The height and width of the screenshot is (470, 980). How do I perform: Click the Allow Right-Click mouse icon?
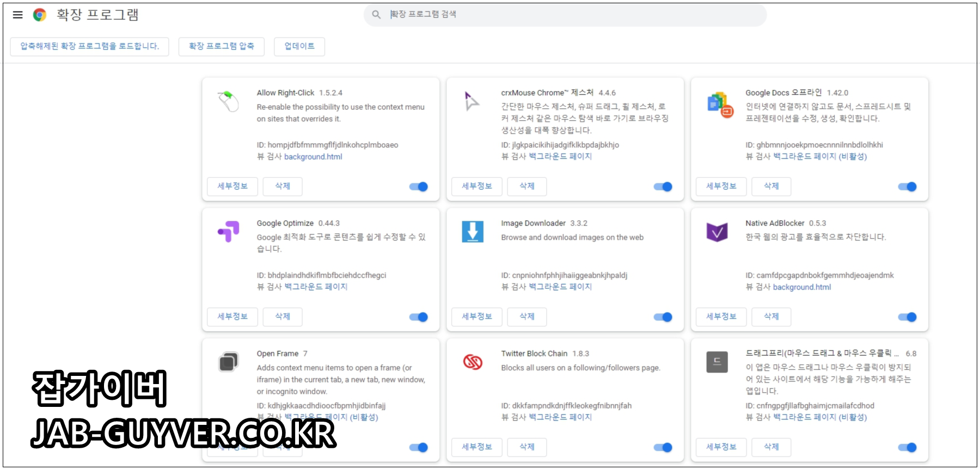(x=229, y=101)
